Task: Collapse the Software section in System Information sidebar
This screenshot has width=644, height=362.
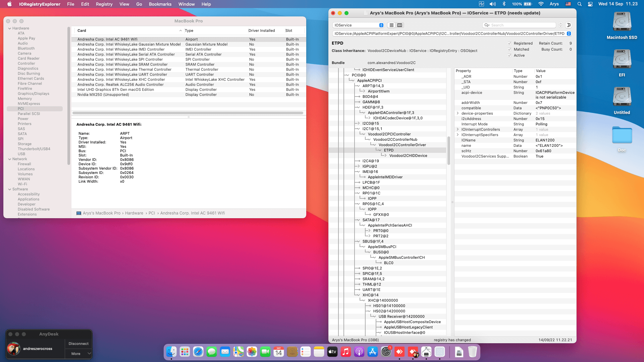Action: (x=10, y=189)
